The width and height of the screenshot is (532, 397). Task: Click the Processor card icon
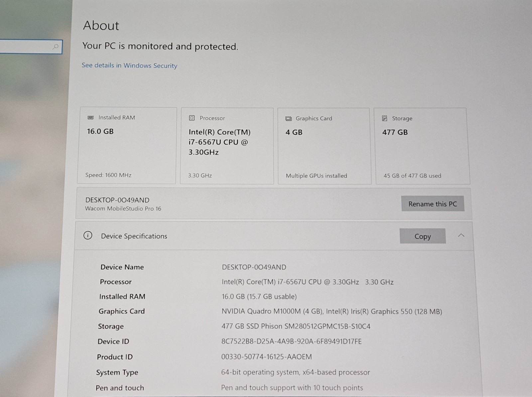point(192,118)
